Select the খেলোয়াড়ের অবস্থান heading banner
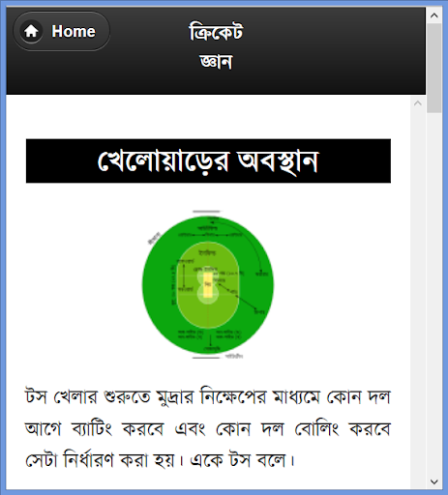This screenshot has height=495, width=448. coord(208,161)
